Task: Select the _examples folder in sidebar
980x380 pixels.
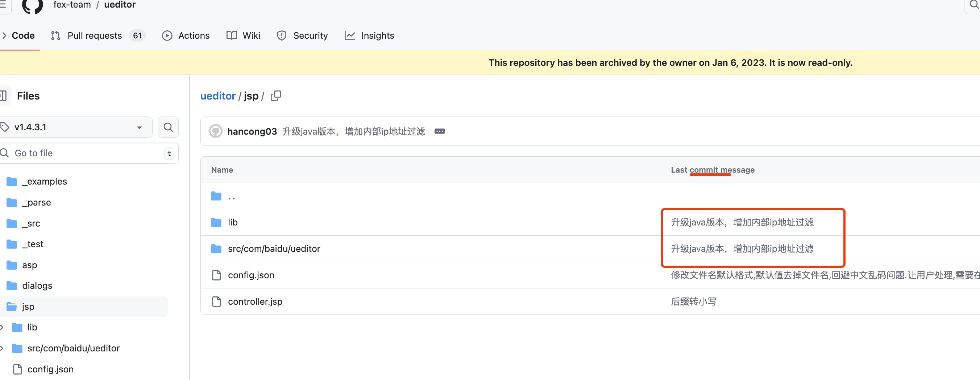Action: 44,181
